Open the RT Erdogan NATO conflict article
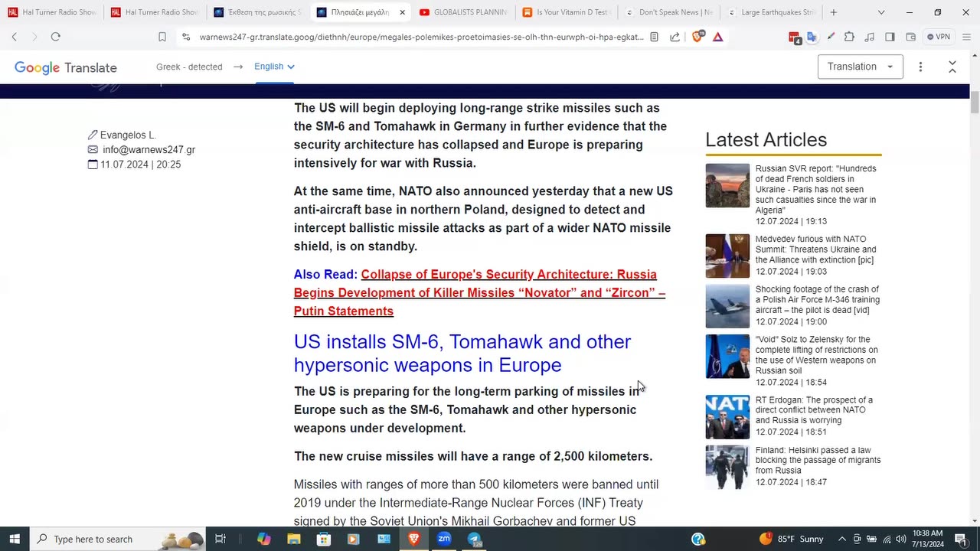Image resolution: width=980 pixels, height=551 pixels. pyautogui.click(x=815, y=410)
